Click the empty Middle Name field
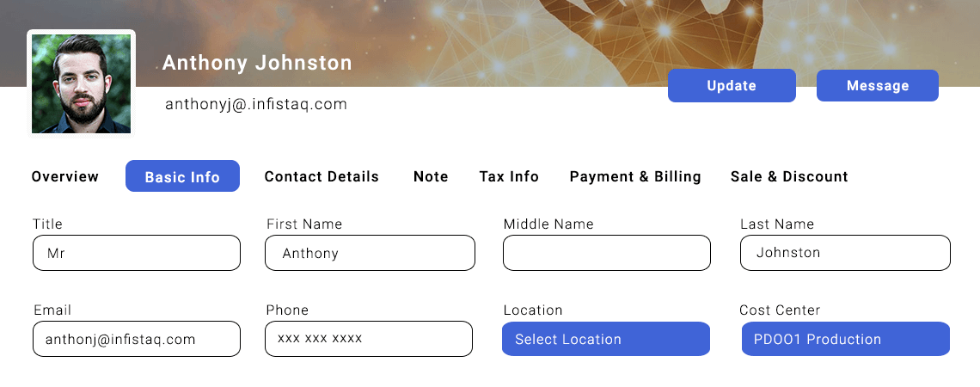This screenshot has width=980, height=387. click(607, 253)
